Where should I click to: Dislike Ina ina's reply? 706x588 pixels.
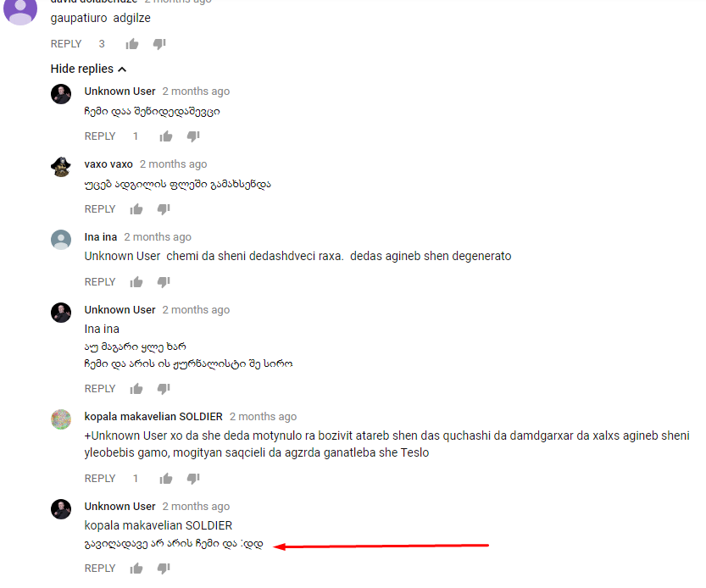164,282
